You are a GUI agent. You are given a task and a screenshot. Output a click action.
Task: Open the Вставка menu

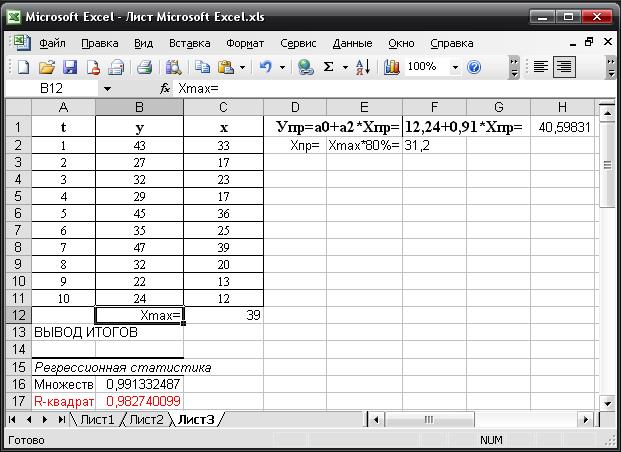point(189,43)
